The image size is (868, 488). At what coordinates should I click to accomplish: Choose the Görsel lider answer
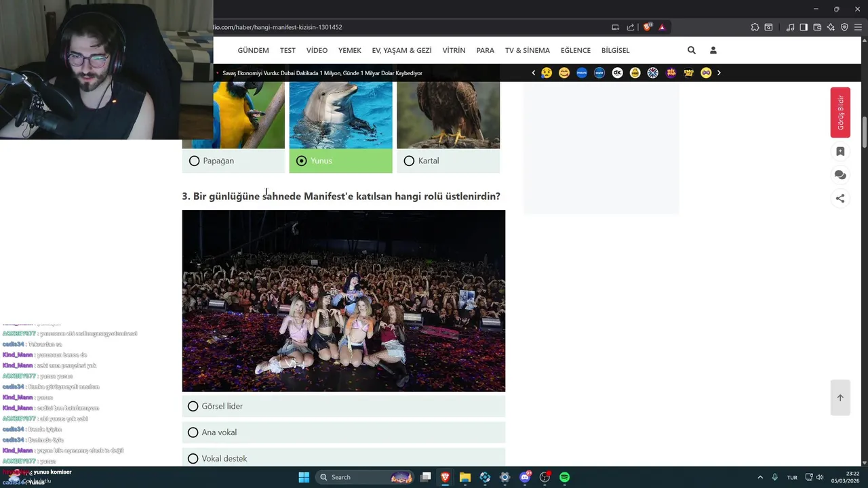click(344, 406)
